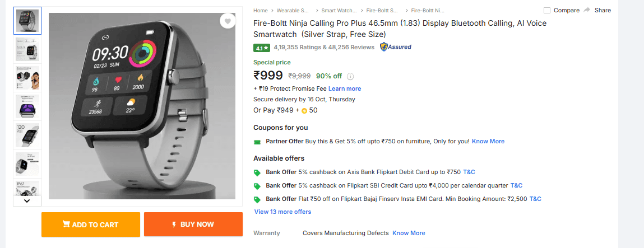
Task: Click the Share arrow icon
Action: 587,10
